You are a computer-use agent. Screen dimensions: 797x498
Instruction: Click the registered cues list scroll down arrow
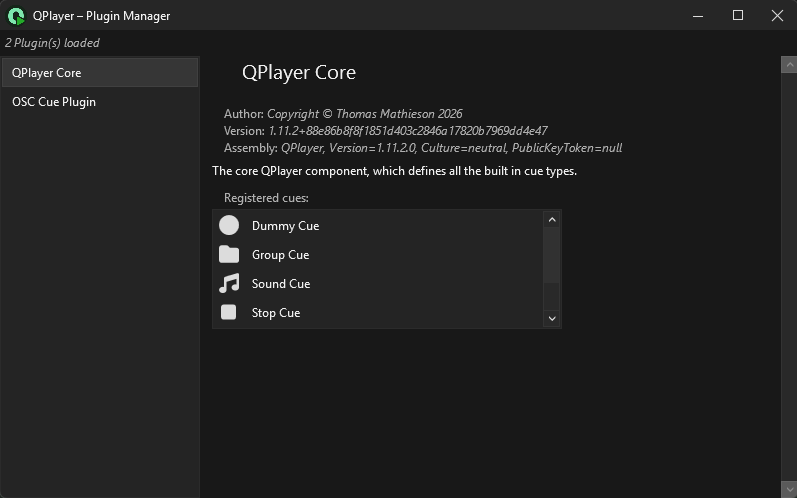552,319
